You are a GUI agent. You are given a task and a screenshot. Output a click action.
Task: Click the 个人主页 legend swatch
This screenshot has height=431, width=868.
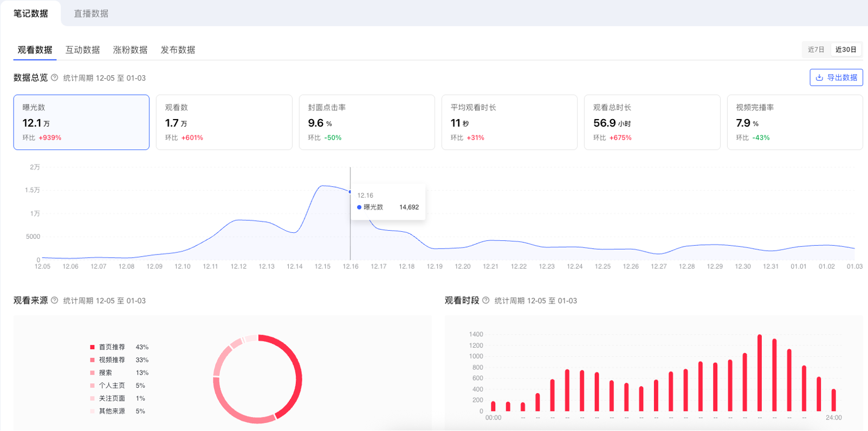coord(92,386)
